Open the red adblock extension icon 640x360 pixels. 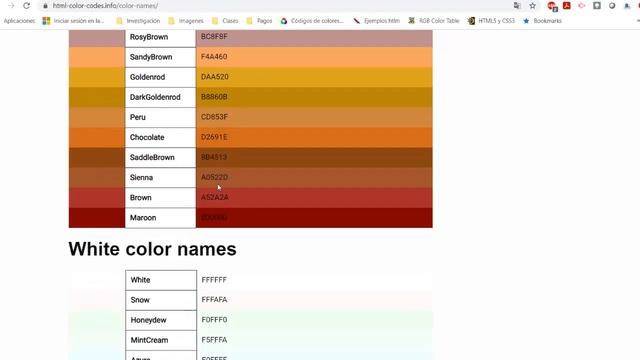point(552,6)
